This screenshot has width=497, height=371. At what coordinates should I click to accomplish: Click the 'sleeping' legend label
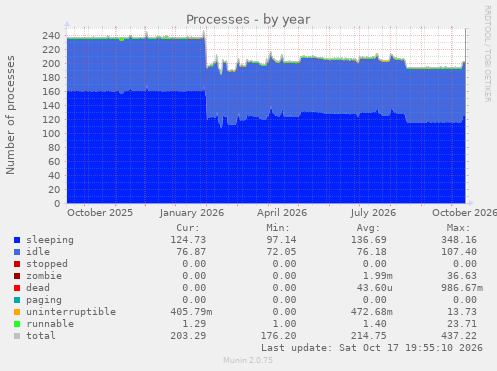[x=50, y=240]
